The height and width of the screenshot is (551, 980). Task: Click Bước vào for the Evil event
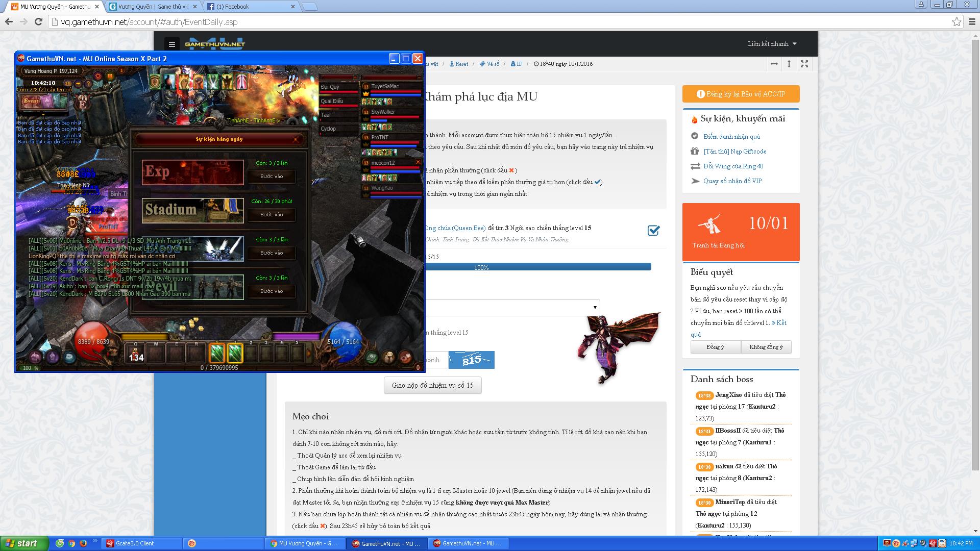(x=271, y=291)
